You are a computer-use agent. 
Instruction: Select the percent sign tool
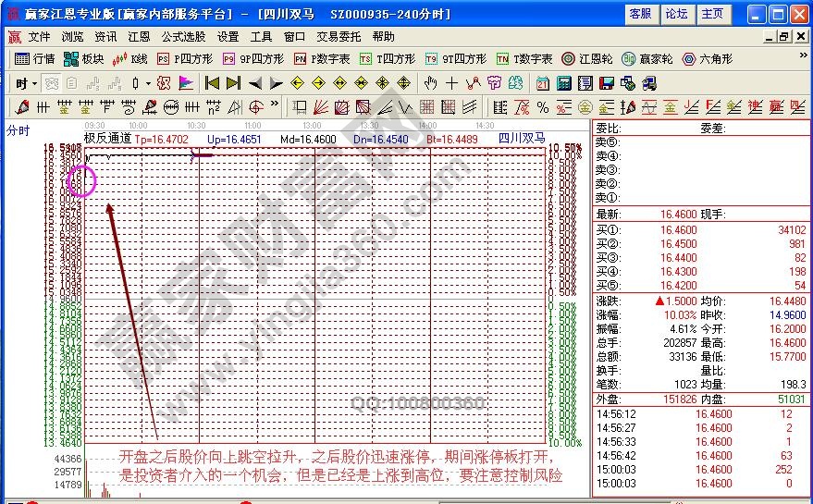(x=542, y=107)
